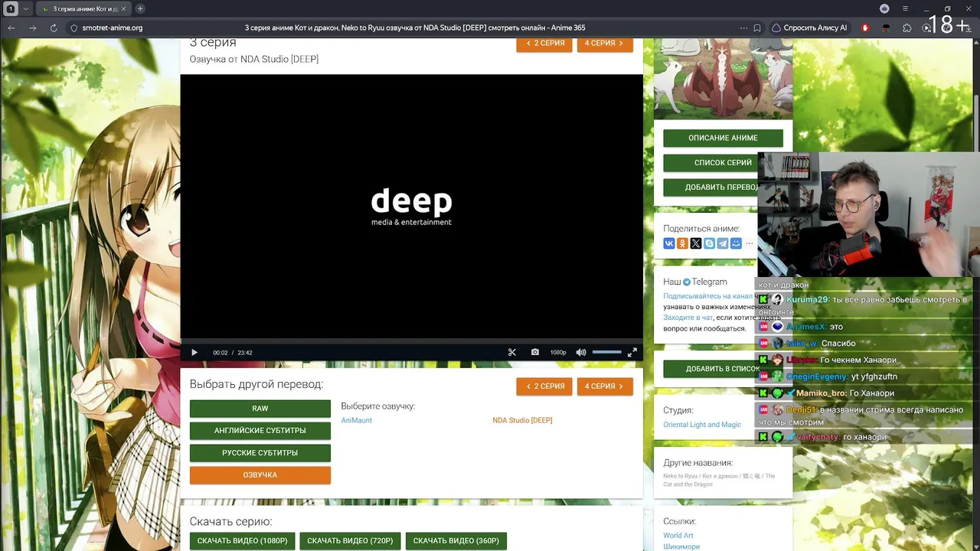Play the episode video
The height and width of the screenshot is (551, 980).
click(194, 353)
